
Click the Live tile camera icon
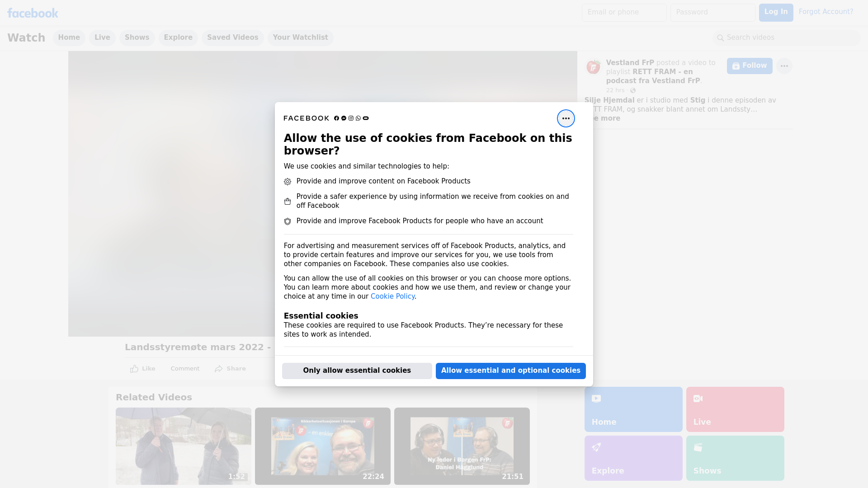(698, 399)
